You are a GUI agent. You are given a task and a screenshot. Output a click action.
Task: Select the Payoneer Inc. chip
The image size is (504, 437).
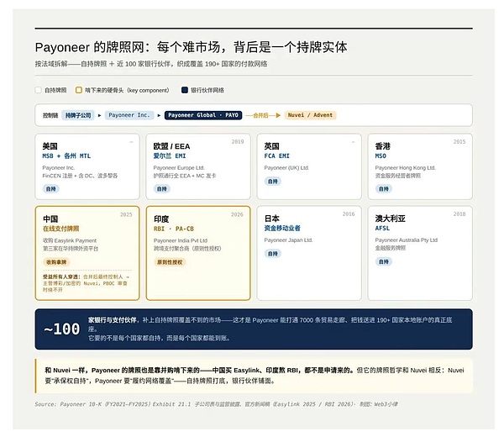[129, 115]
